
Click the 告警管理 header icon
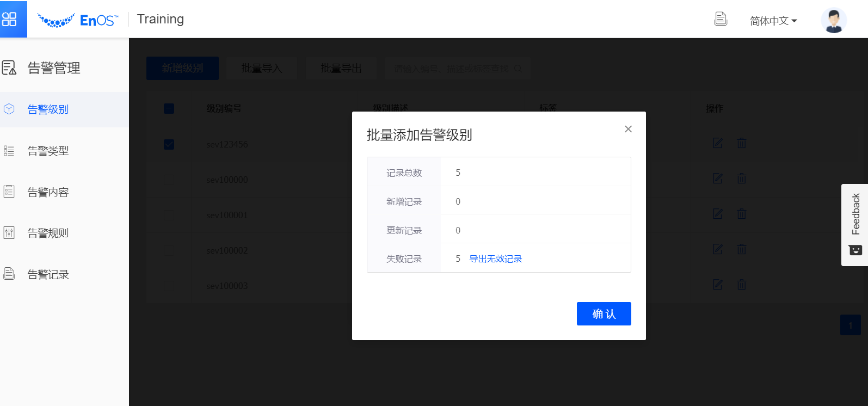coord(9,68)
